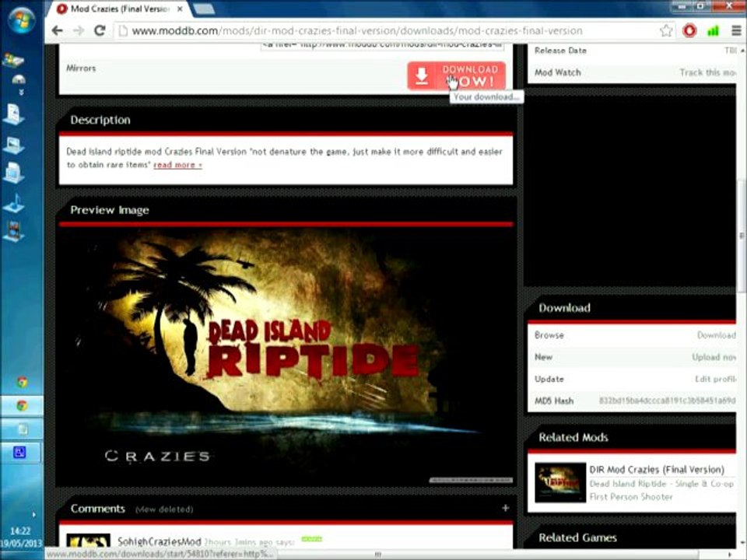Open the white document taskbar button
This screenshot has height=560, width=747.
pos(22,429)
